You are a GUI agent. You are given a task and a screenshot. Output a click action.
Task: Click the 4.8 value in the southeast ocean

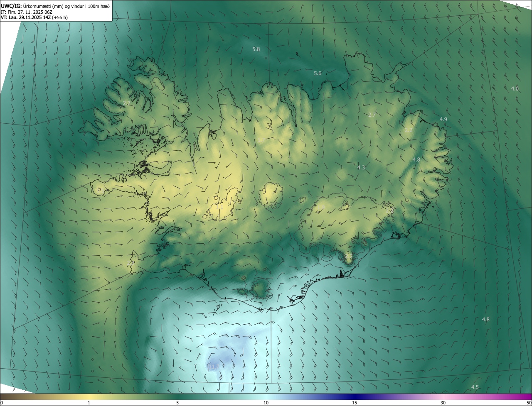[x=485, y=319]
